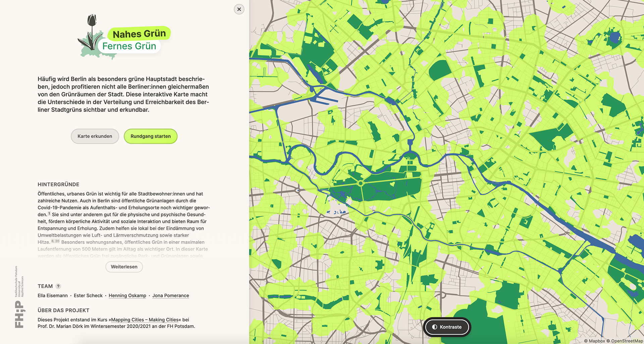
Task: Click the half-circle contrast icon
Action: point(434,327)
